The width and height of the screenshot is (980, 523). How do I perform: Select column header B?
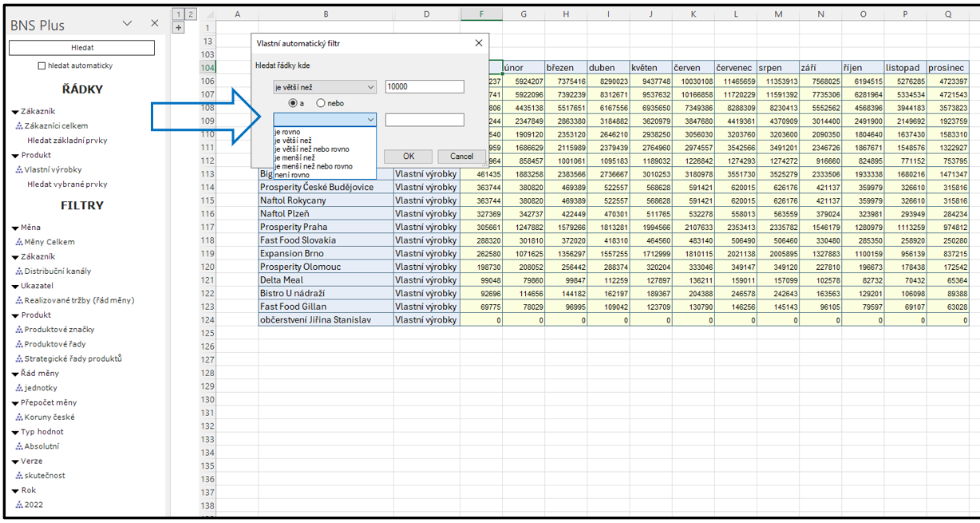coord(326,14)
